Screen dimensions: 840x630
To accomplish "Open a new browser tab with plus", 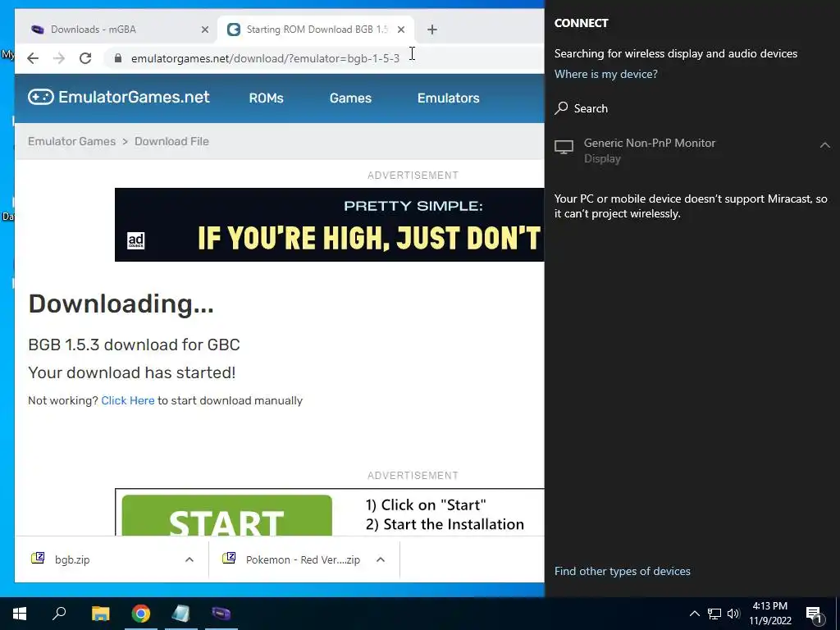I will point(432,30).
